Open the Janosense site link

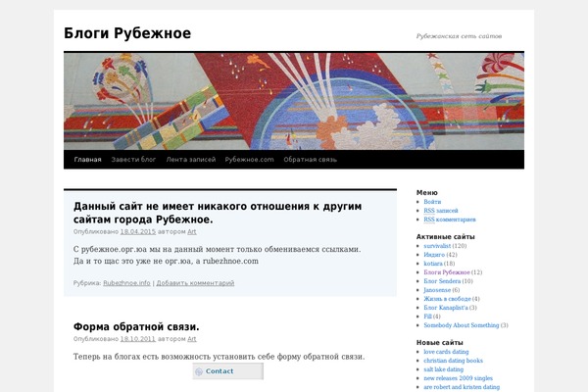(437, 290)
